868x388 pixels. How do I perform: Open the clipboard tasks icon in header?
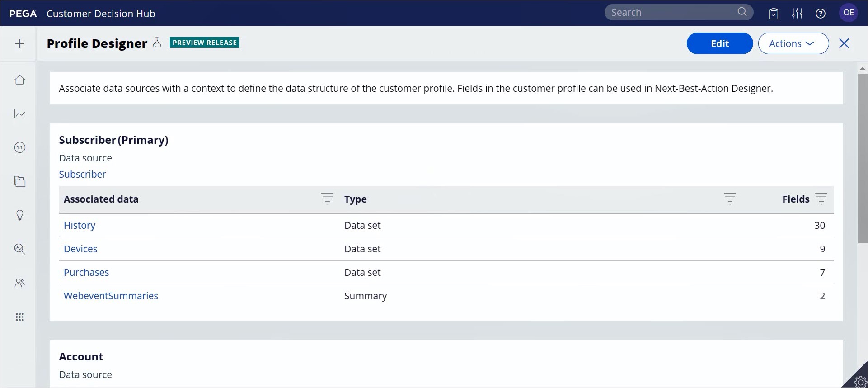774,14
